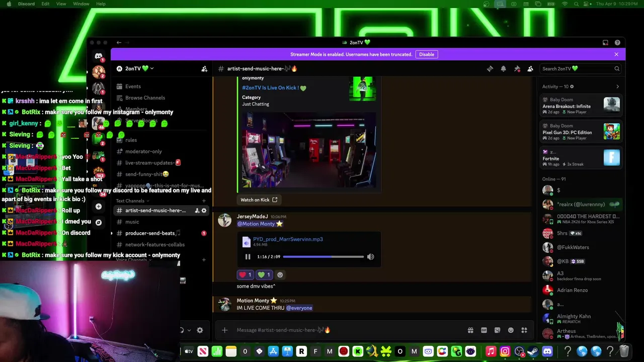
Task: Open audio device chevron beside settings gear
Action: coord(189,330)
